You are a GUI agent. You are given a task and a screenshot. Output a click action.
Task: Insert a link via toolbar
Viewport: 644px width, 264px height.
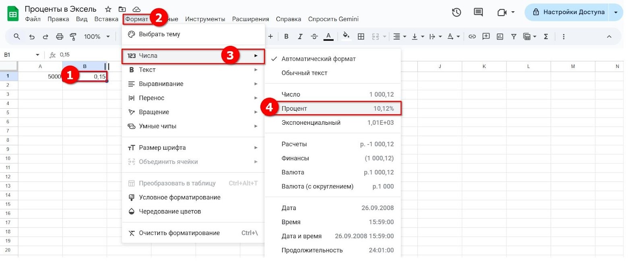click(x=472, y=37)
